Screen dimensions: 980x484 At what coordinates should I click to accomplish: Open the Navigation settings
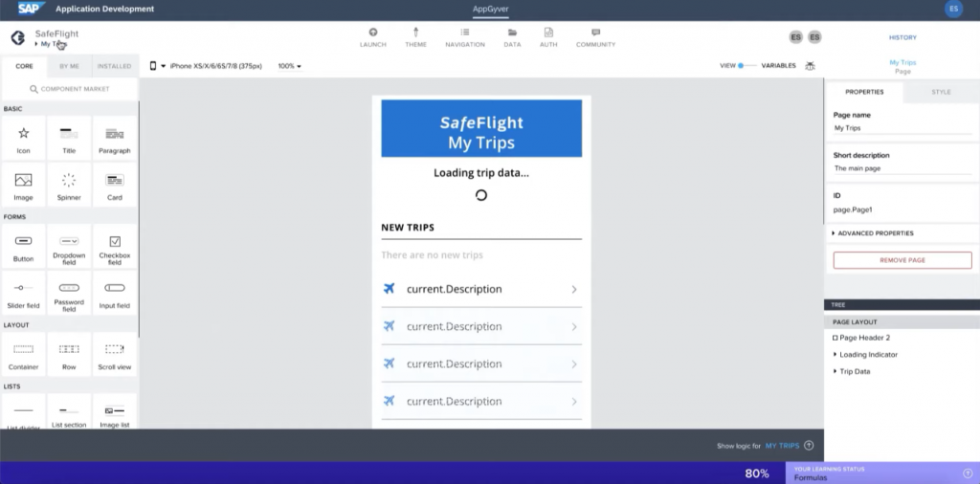pyautogui.click(x=465, y=37)
